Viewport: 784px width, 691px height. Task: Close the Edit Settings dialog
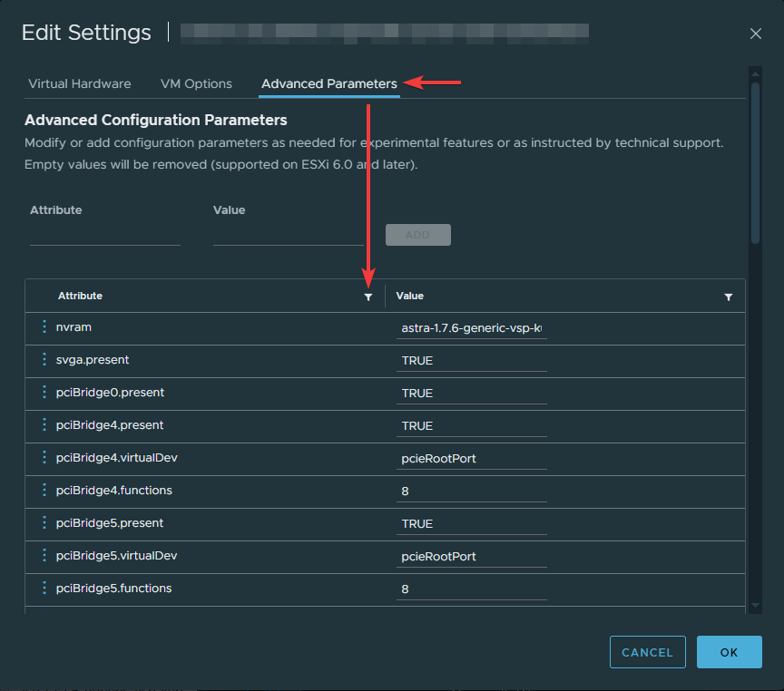pyautogui.click(x=755, y=34)
